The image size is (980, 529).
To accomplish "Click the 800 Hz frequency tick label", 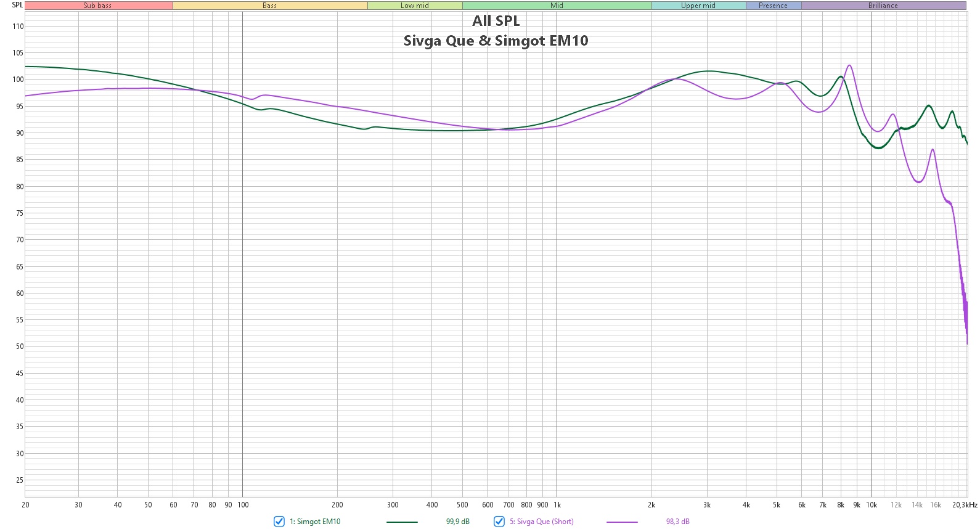I will (x=526, y=505).
